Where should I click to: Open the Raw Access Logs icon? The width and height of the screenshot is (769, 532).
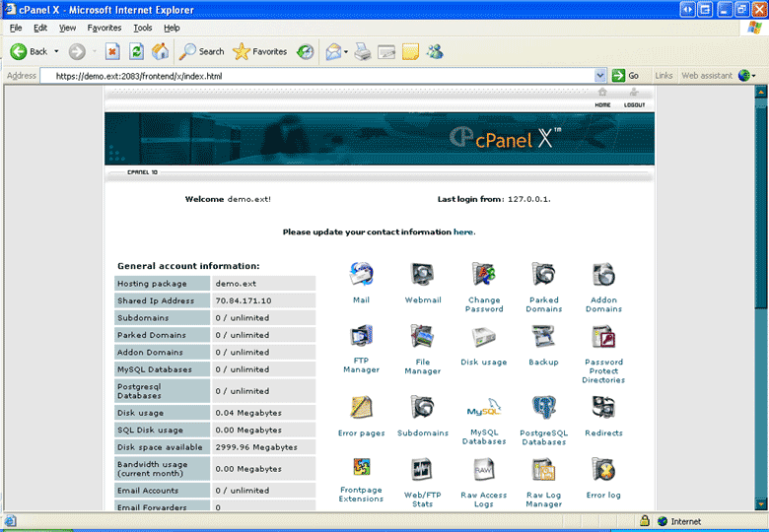point(483,470)
